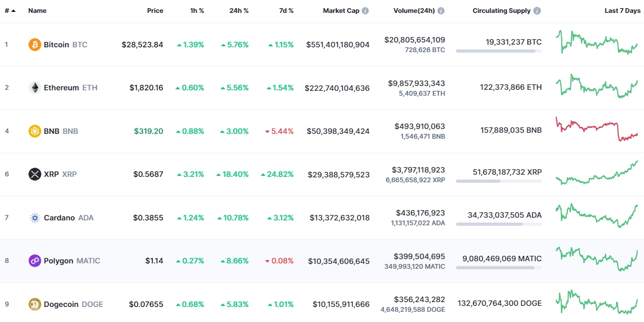The width and height of the screenshot is (644, 322).
Task: Open BNB red 7-day sparkline chart
Action: (597, 129)
